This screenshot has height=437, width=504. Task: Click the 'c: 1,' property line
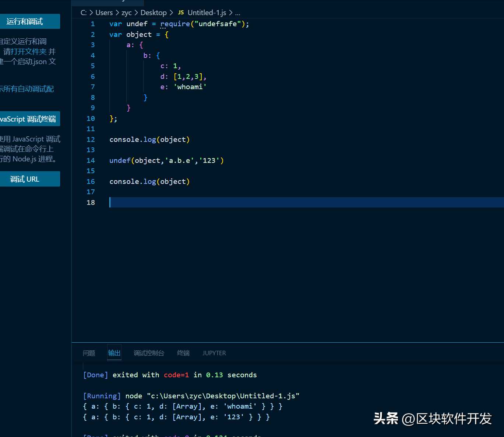(x=170, y=66)
